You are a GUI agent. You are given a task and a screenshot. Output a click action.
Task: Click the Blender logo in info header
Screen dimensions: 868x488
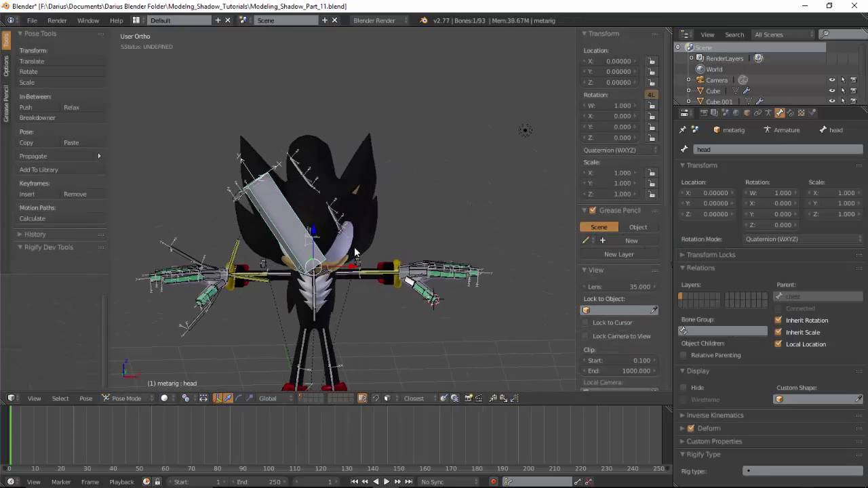pyautogui.click(x=424, y=20)
